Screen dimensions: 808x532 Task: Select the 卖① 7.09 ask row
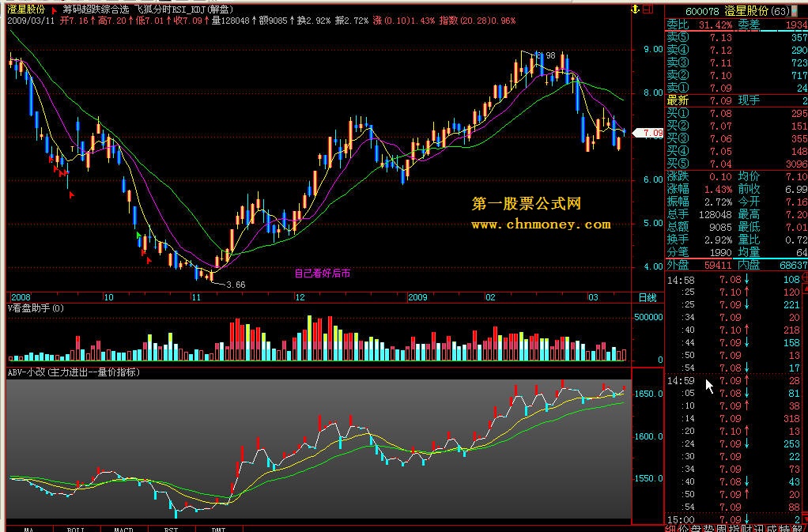click(737, 88)
